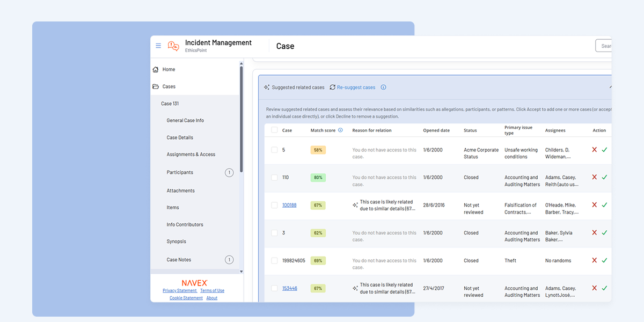Check the box for case 199824605
644x322 pixels.
[x=274, y=260]
